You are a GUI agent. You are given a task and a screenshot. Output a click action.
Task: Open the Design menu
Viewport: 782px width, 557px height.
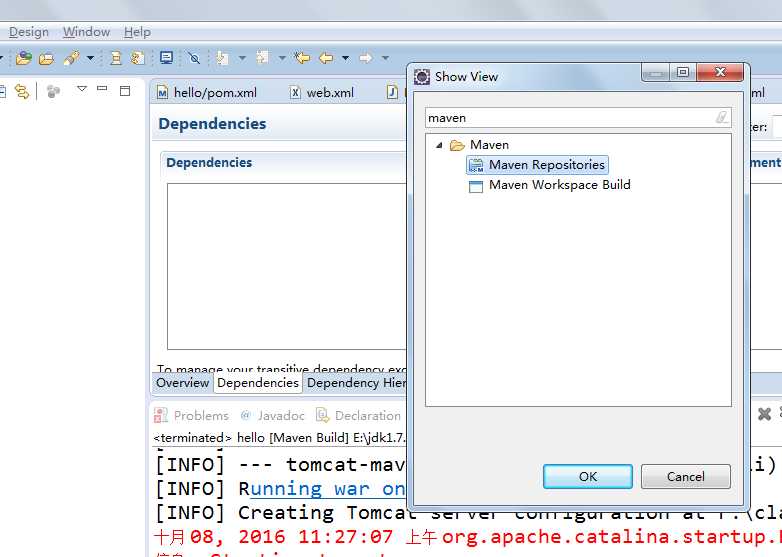(28, 32)
